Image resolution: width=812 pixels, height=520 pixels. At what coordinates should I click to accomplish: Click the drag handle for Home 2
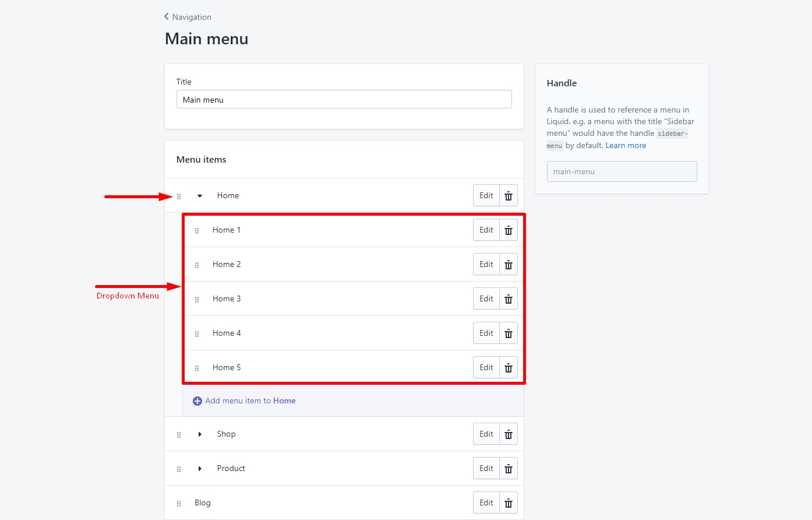[x=197, y=265]
